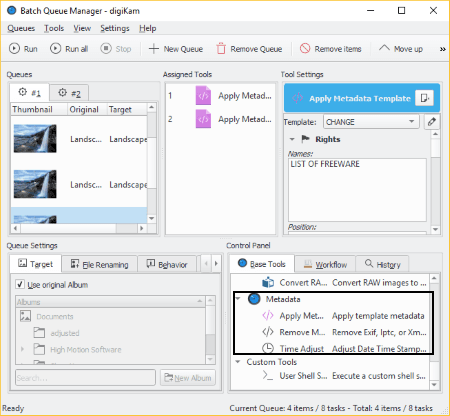Click Move up arrow icon
Screen dimensions: 450x416
[384, 48]
